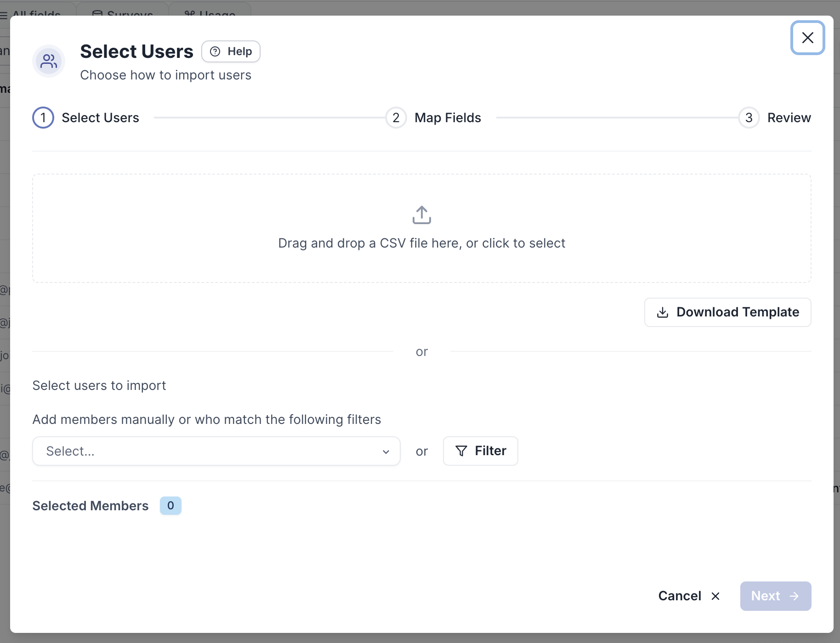Go to step 1 Select Users circle
The width and height of the screenshot is (840, 643).
[43, 118]
